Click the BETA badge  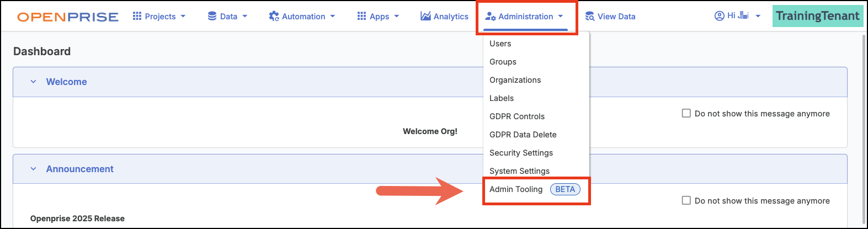[565, 189]
